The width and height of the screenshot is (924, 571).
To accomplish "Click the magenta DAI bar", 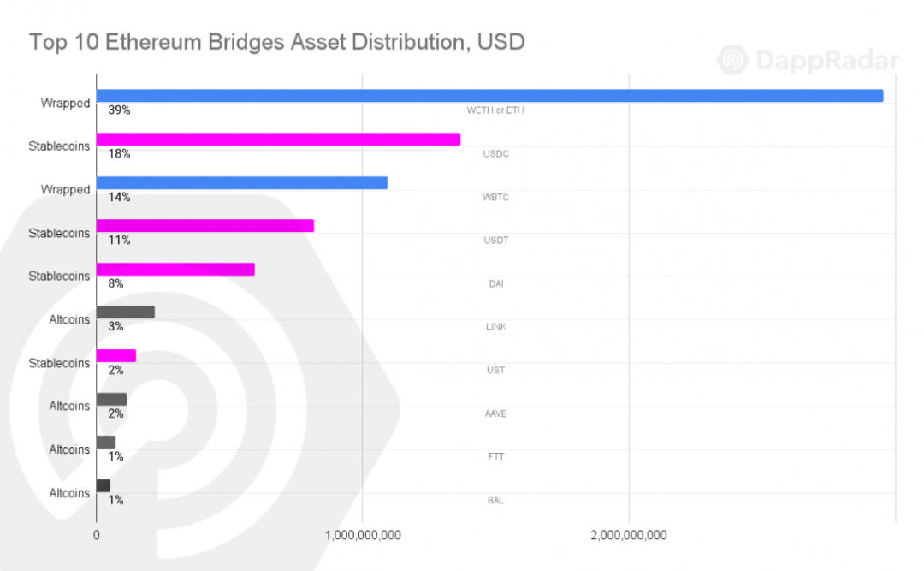I will (175, 270).
